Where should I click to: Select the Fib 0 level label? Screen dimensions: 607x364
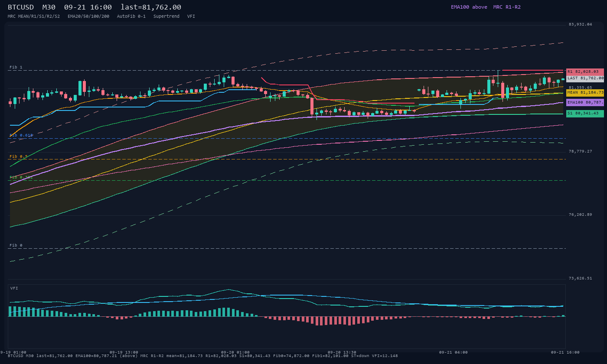point(16,245)
